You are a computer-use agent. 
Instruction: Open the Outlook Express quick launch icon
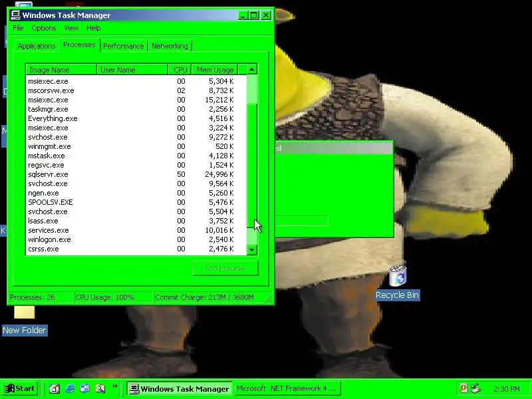85,388
